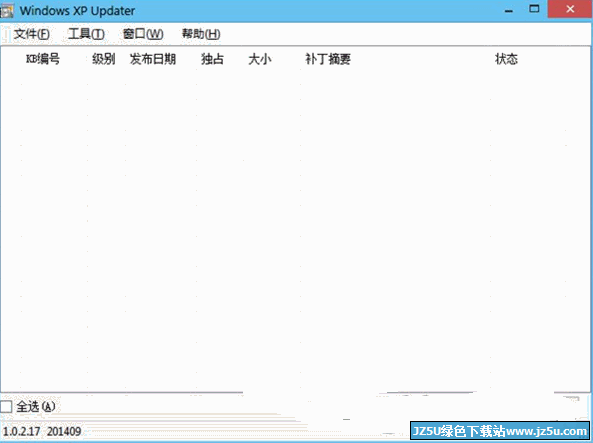The width and height of the screenshot is (593, 443).
Task: Close the Windows XP Updater window
Action: click(x=570, y=9)
